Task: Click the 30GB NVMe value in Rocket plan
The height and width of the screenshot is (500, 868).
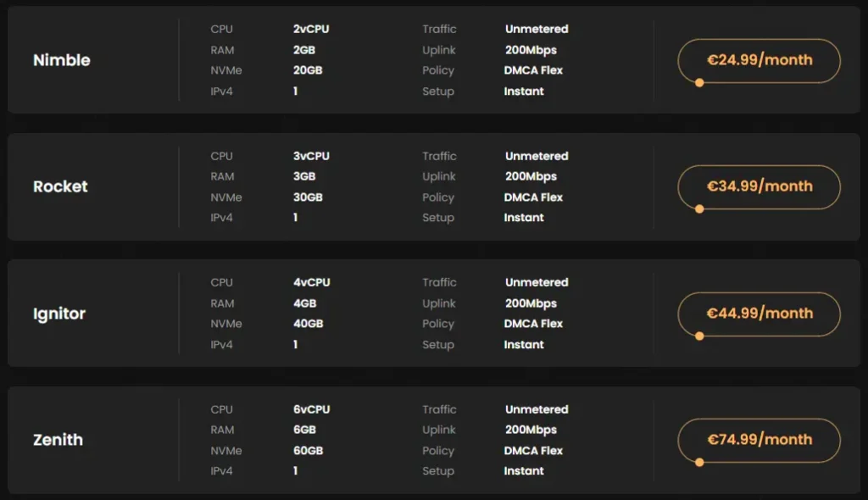Action: pyautogui.click(x=308, y=197)
